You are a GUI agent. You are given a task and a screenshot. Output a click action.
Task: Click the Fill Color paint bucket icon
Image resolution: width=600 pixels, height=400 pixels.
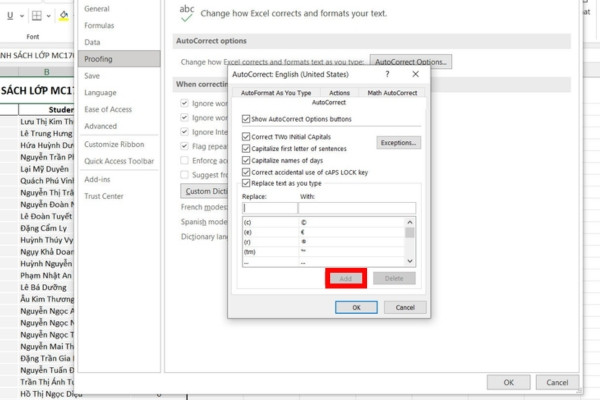64,16
